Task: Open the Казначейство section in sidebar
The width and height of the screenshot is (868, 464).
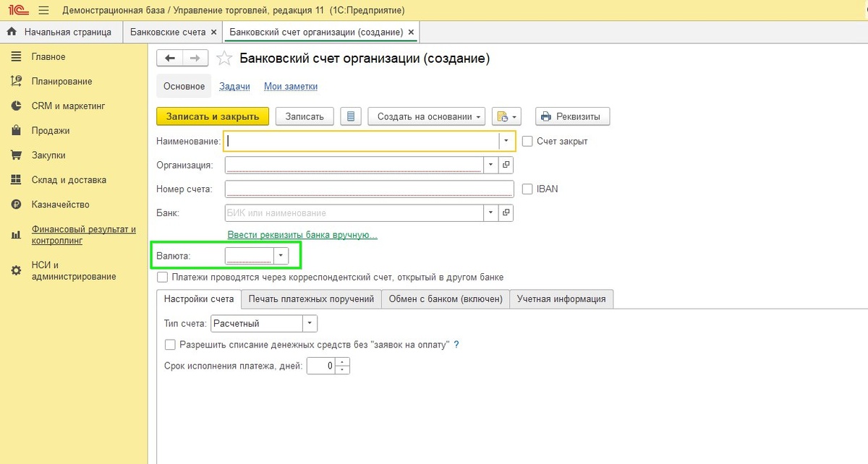Action: 61,205
